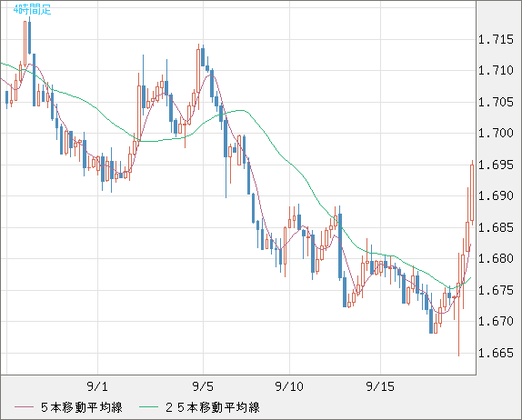Click the 1.675 price axis label

coord(496,290)
